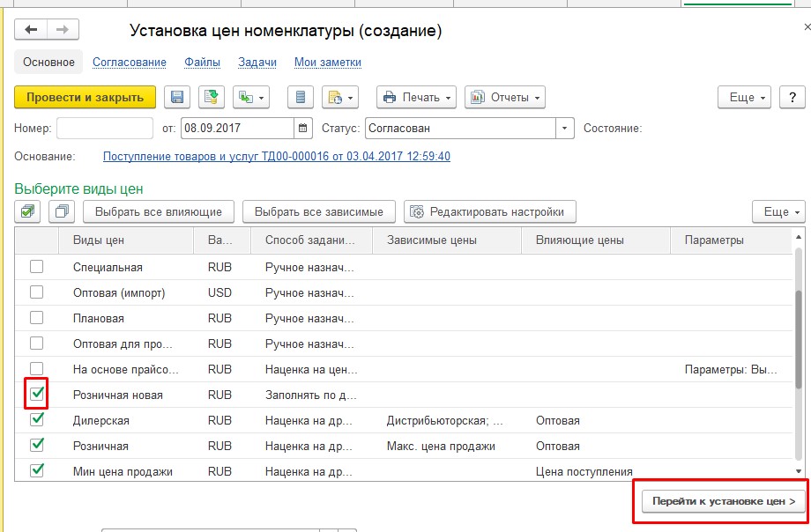Toggle the Оптовая (импорт) checkbox
This screenshot has height=532, width=811.
[x=36, y=292]
